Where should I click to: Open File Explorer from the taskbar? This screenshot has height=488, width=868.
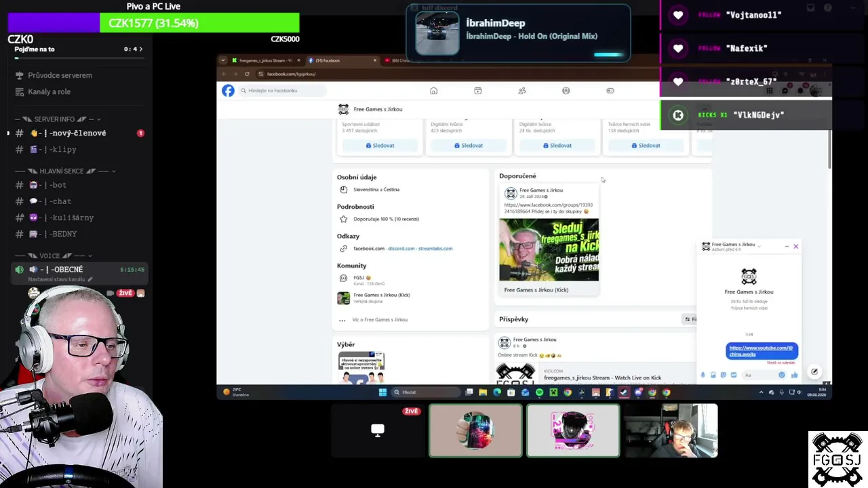click(483, 392)
